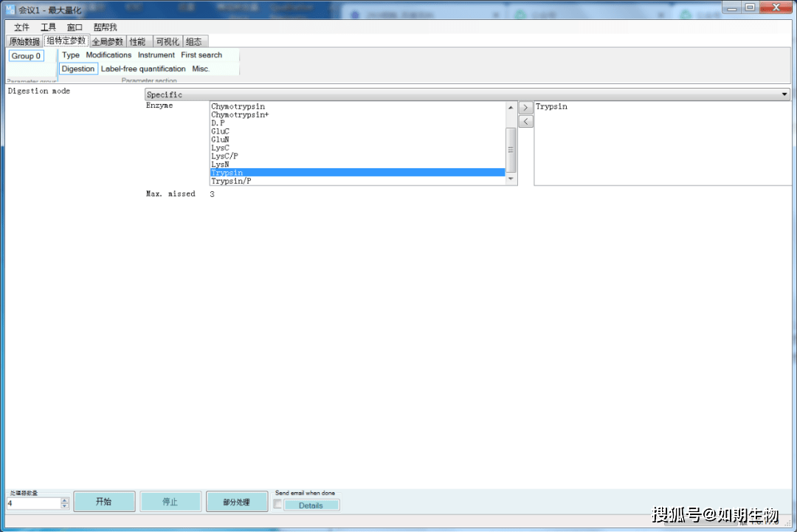This screenshot has height=532, width=797.
Task: Select Chymotrypsin in the enzyme list
Action: pos(357,106)
